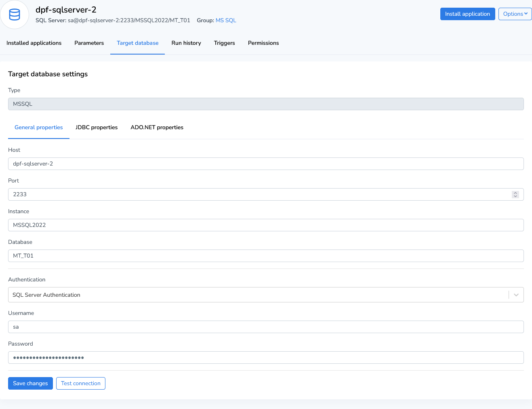The height and width of the screenshot is (409, 532).
Task: Focus the Instance field containing MSSQL2022
Action: [265, 225]
